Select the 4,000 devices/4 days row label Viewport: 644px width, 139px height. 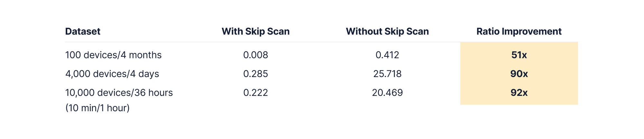click(x=112, y=74)
